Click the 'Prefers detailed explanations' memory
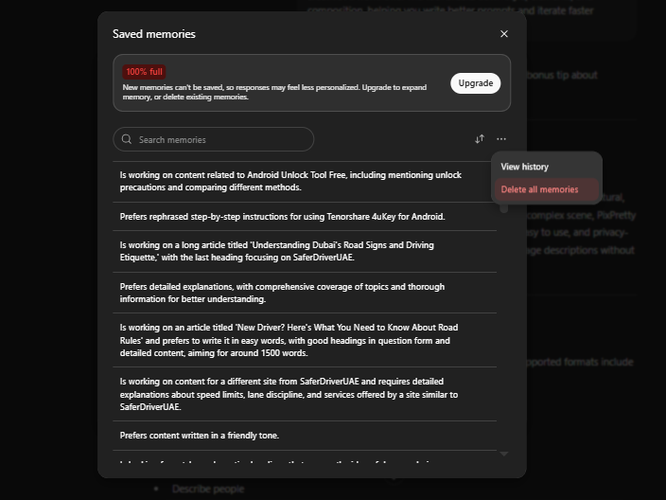This screenshot has width=666, height=500. click(282, 293)
